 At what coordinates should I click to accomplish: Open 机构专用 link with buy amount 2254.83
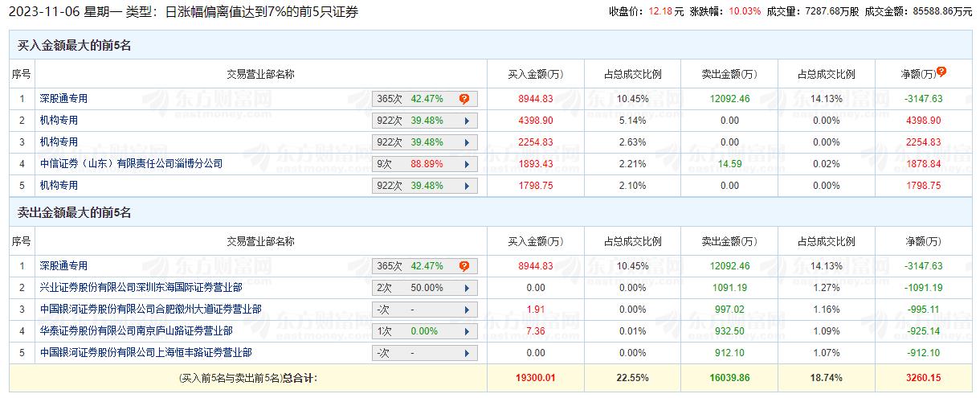[x=59, y=142]
